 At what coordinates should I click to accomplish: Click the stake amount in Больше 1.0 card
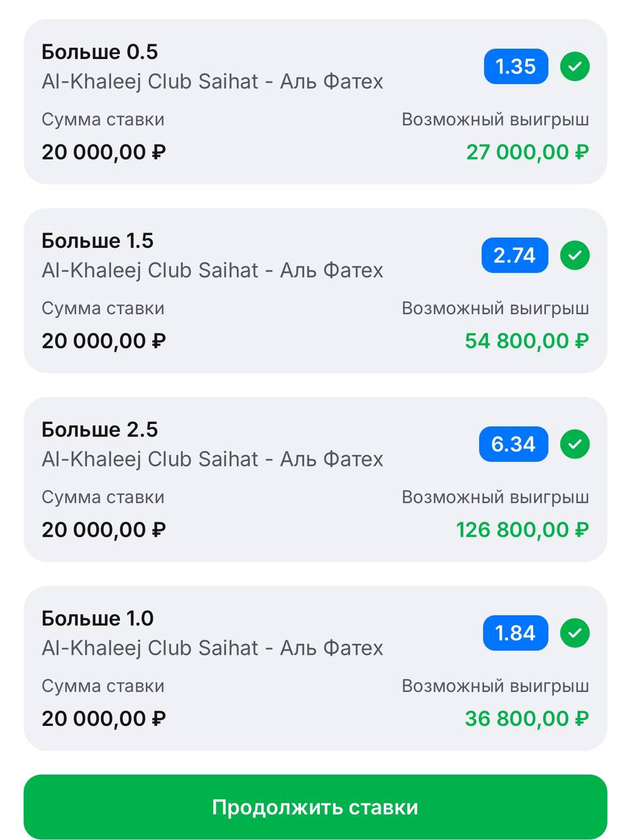(104, 719)
